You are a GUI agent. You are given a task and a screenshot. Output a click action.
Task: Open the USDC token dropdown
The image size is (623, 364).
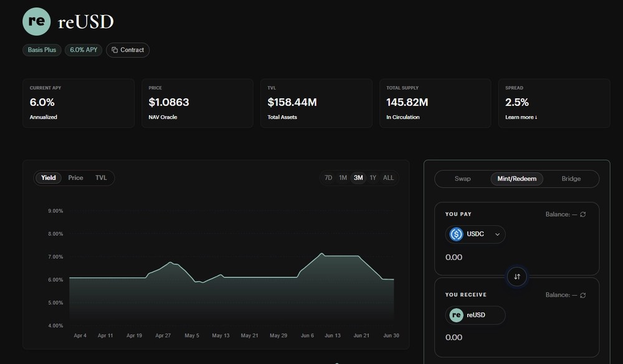pyautogui.click(x=475, y=234)
